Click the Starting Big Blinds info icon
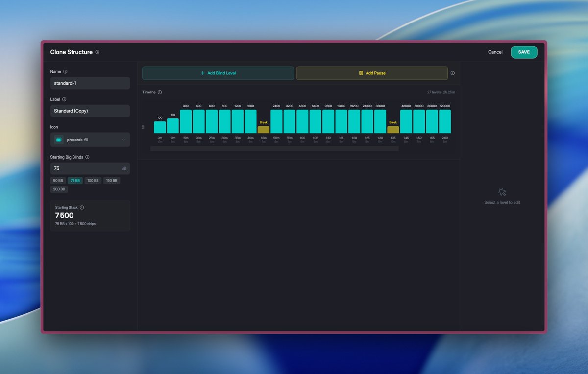Image resolution: width=588 pixels, height=374 pixels. tap(87, 157)
